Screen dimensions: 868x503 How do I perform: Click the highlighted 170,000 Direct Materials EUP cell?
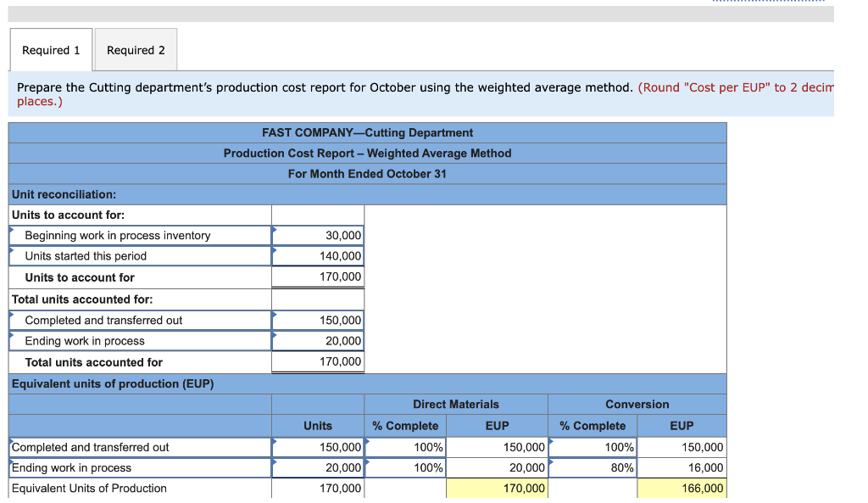pos(497,488)
